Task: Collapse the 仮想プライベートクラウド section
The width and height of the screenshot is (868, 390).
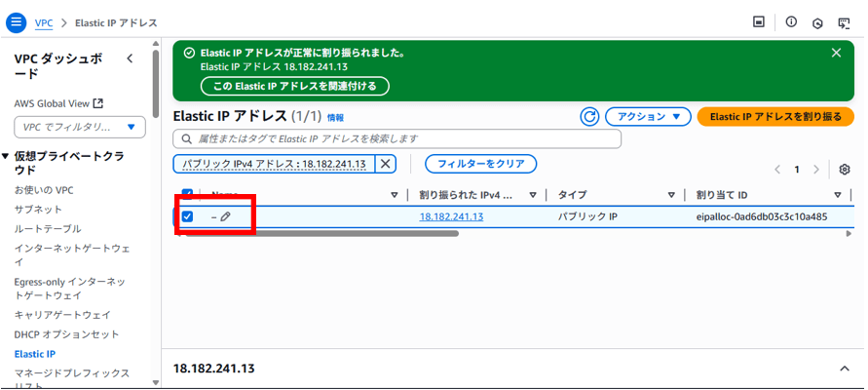Action: click(7, 156)
